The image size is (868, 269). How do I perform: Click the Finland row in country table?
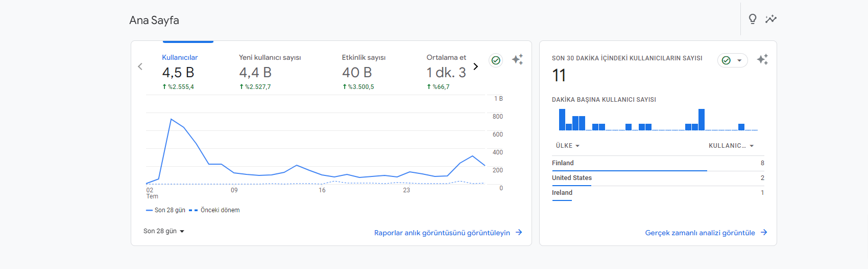pyautogui.click(x=658, y=163)
